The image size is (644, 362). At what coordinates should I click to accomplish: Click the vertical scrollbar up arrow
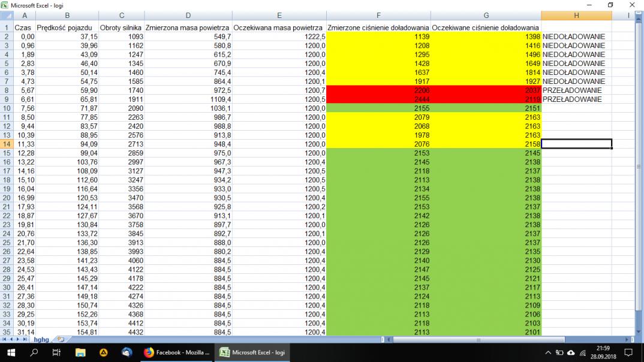(x=639, y=20)
